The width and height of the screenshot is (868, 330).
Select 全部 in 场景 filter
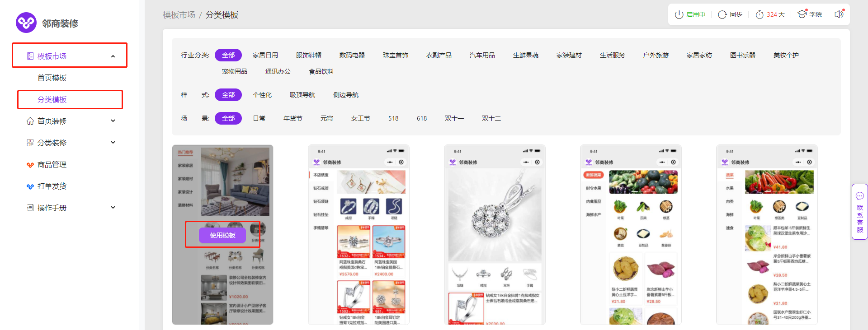228,118
